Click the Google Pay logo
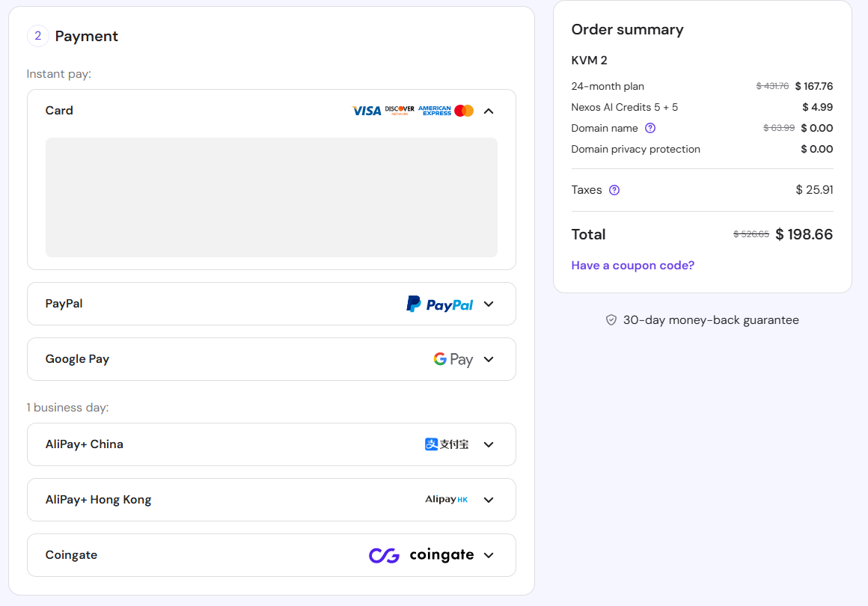868x606 pixels. 453,359
